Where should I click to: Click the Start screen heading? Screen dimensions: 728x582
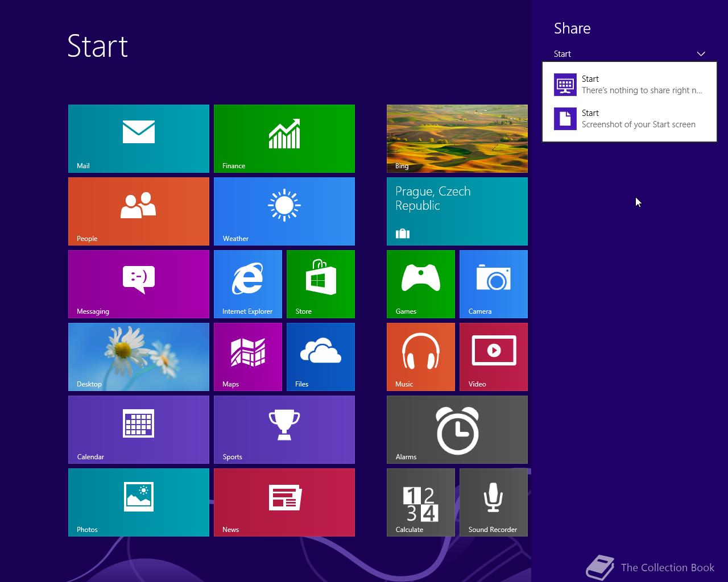[x=98, y=46]
